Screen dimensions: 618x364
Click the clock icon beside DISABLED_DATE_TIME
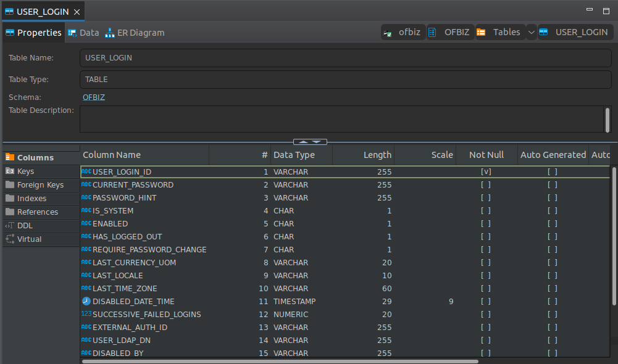86,302
